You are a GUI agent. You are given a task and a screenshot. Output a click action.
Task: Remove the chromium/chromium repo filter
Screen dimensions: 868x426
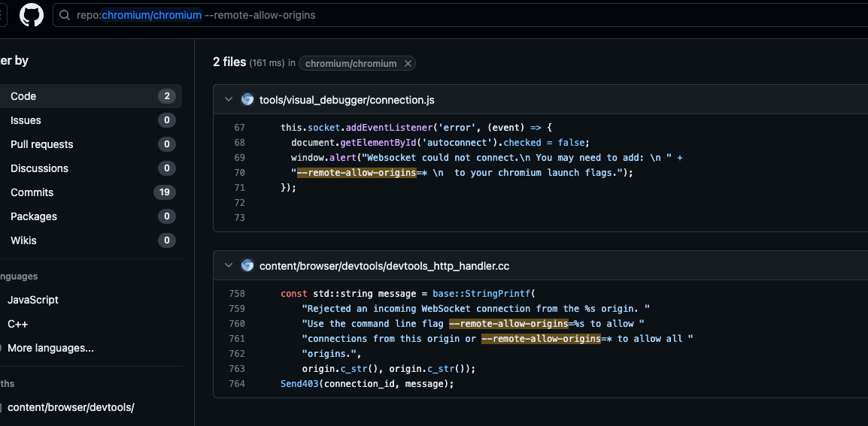pyautogui.click(x=408, y=64)
